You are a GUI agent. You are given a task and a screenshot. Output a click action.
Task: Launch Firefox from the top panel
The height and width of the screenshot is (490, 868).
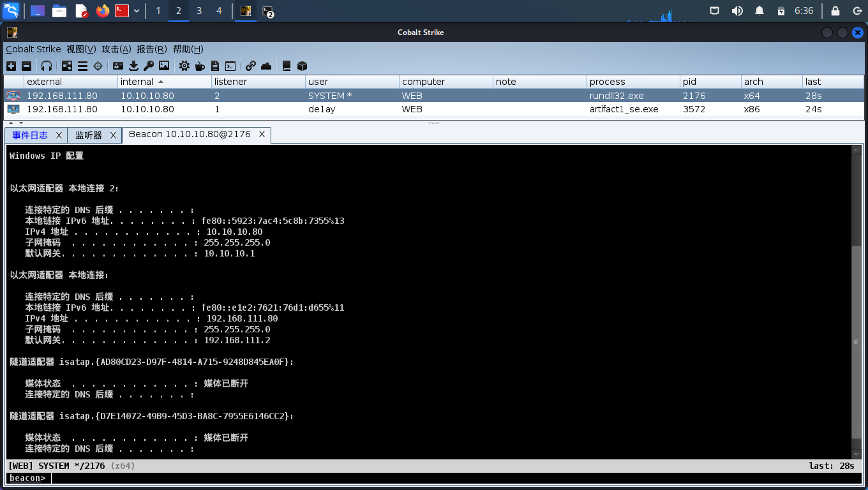(x=102, y=11)
